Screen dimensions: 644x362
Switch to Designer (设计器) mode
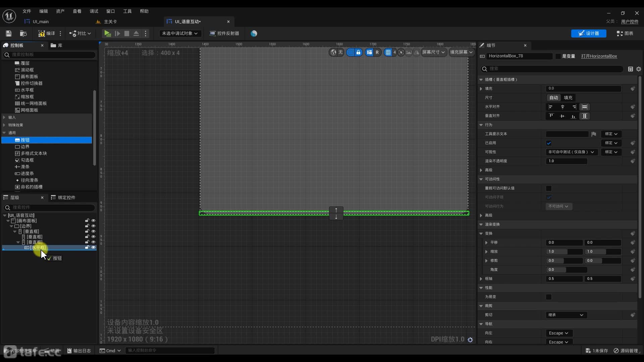589,33
